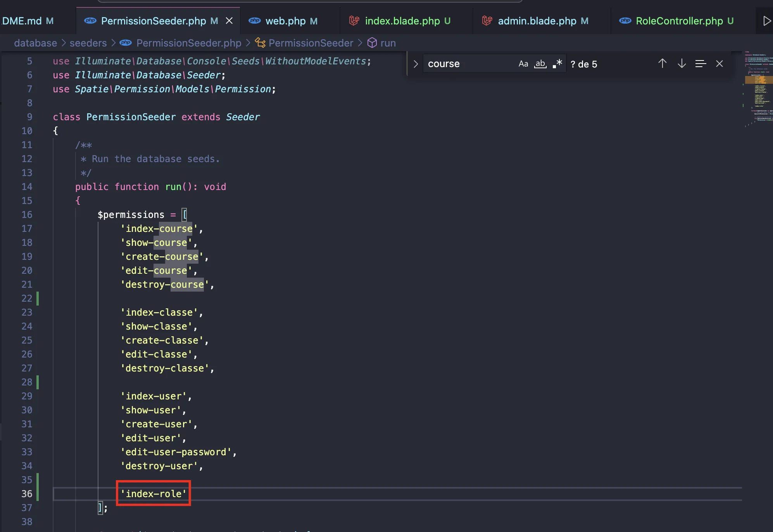Viewport: 773px width, 532px height.
Task: Go to previous search match arrow
Action: [x=662, y=64]
